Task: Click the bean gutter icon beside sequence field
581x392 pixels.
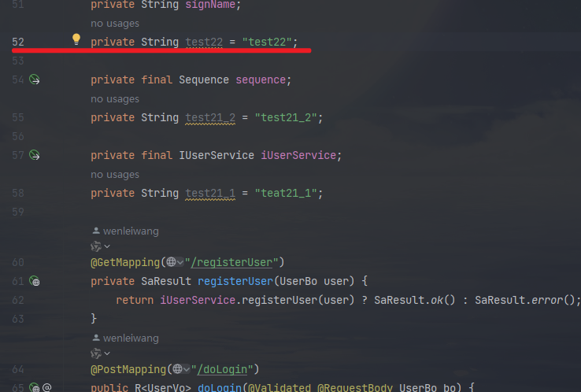Action: pos(35,80)
